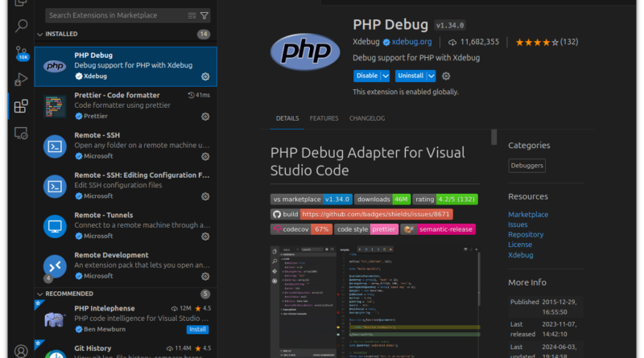Screen dimensions: 644x358
Task: Click the Prettier 41ms activation time icon
Action: coord(191,95)
